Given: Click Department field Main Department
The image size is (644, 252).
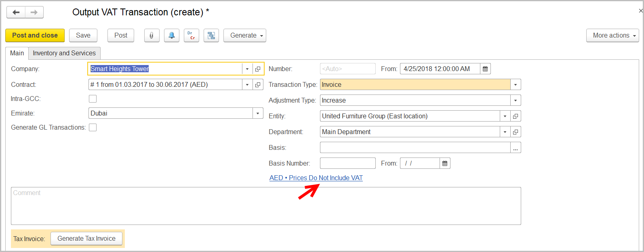Looking at the screenshot, I should tap(410, 132).
